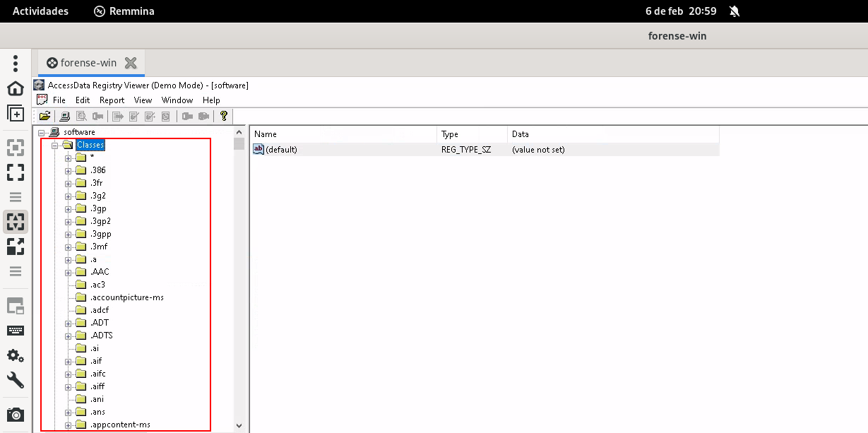Select the .3gpp key
Viewport: 868px width, 433px height.
tap(101, 234)
